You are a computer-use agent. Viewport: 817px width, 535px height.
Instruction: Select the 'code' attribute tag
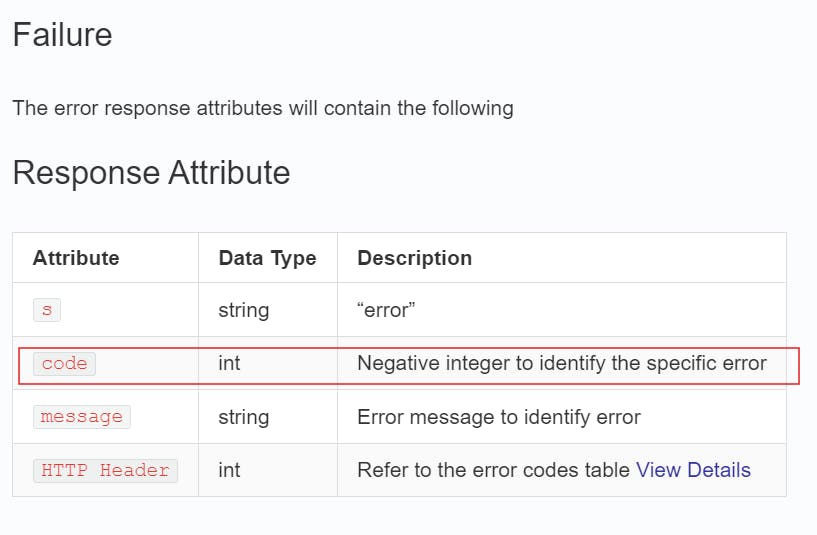(64, 364)
